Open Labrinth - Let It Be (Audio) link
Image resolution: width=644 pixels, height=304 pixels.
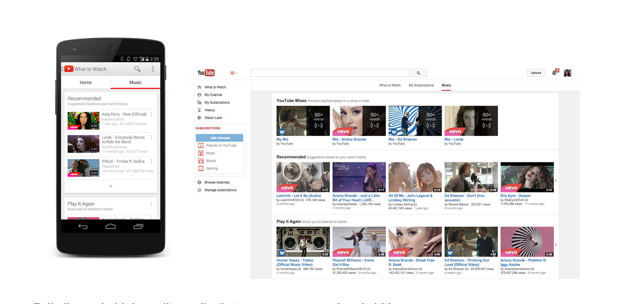(299, 195)
